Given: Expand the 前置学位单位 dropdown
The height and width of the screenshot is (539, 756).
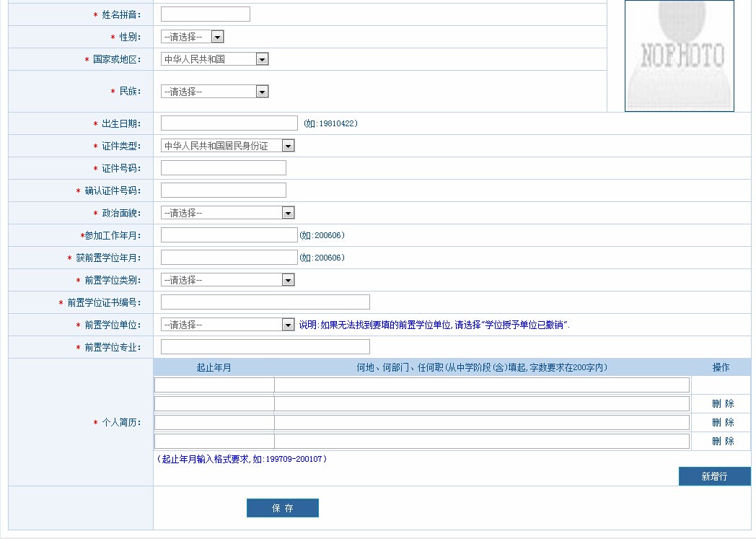Looking at the screenshot, I should 227,325.
